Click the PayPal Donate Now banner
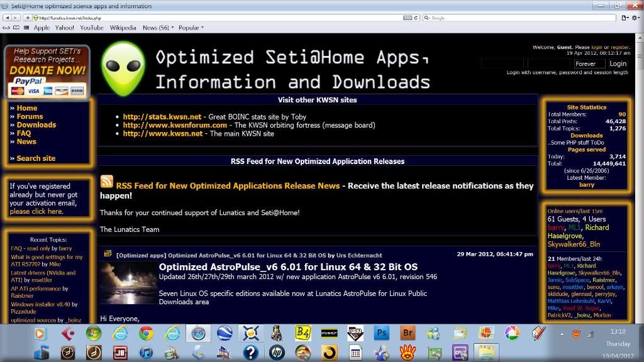The width and height of the screenshot is (644, 362). coord(47,72)
